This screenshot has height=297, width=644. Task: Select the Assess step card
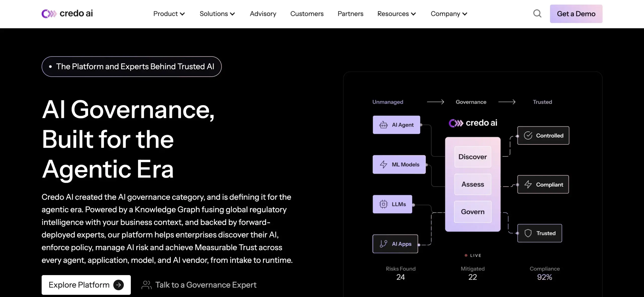473,184
